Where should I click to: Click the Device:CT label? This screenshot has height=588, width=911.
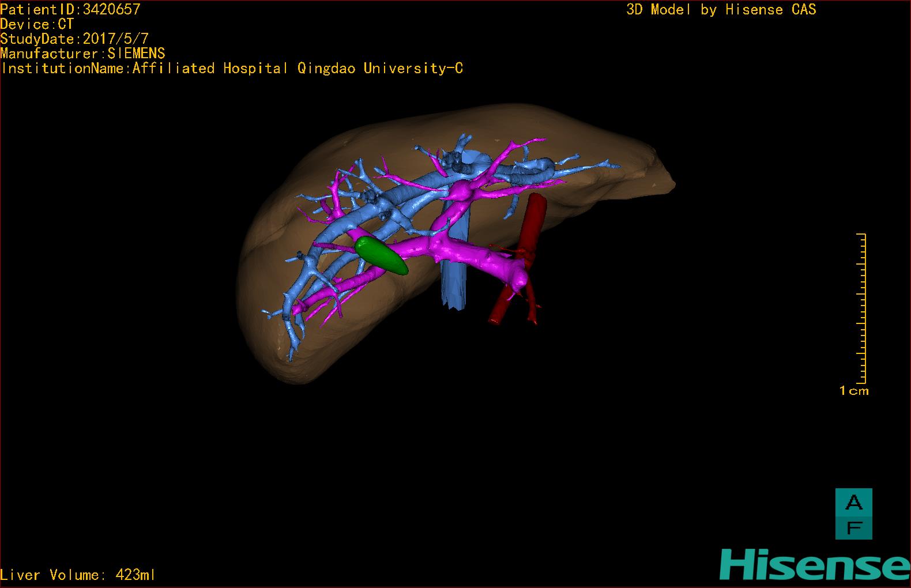click(37, 24)
